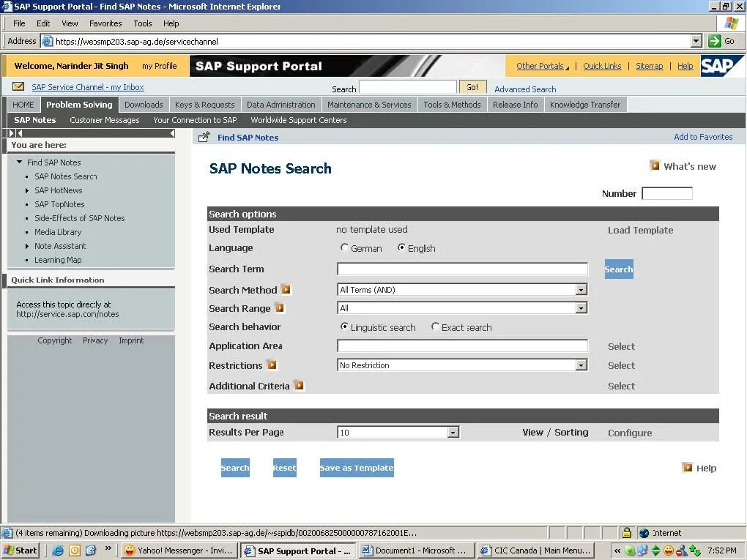Click the Find SAP Notes page icon
Image resolution: width=747 pixels, height=560 pixels.
204,137
